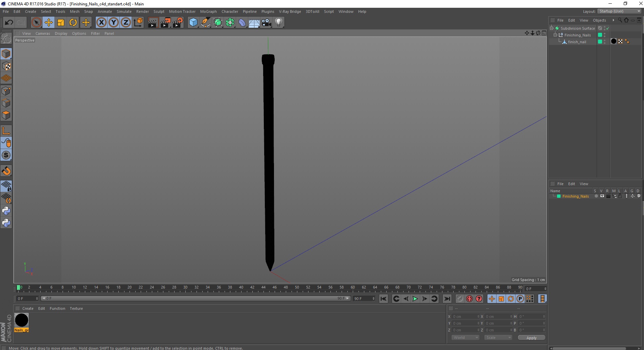The image size is (644, 350).
Task: Open the Scale mode dropdown
Action: tap(498, 338)
